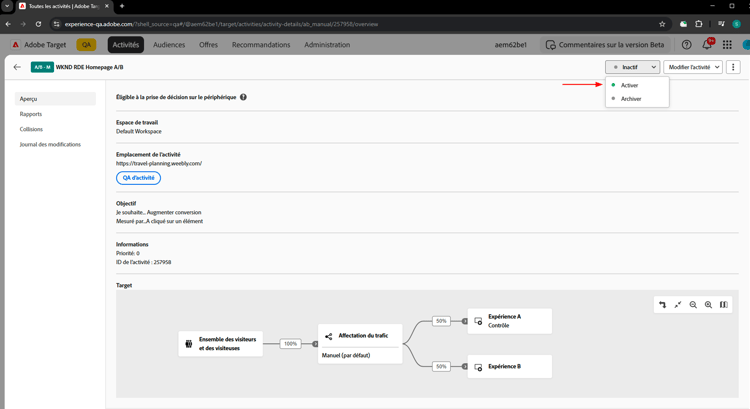Click the flow orientation icon in the diagram toolbar

(662, 305)
